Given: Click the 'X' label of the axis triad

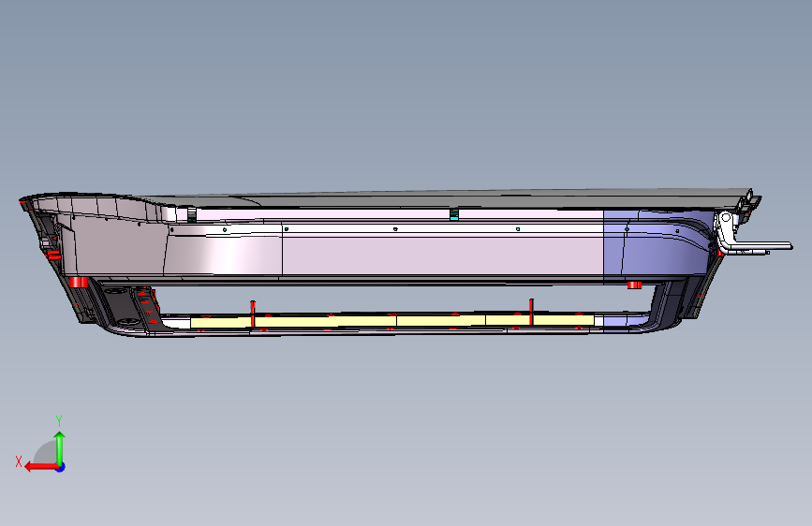Looking at the screenshot, I should (x=19, y=461).
